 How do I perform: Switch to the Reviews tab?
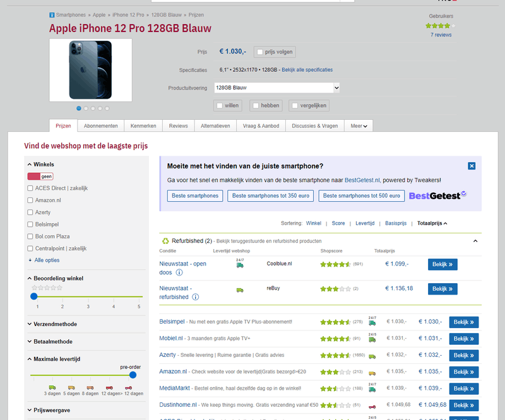[x=179, y=126]
